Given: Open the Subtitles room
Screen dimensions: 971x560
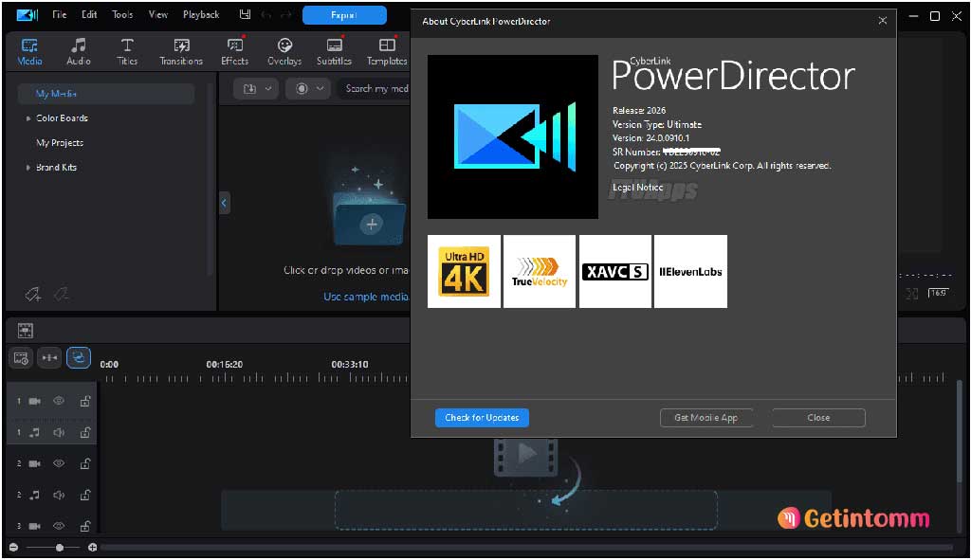Looking at the screenshot, I should coord(334,52).
